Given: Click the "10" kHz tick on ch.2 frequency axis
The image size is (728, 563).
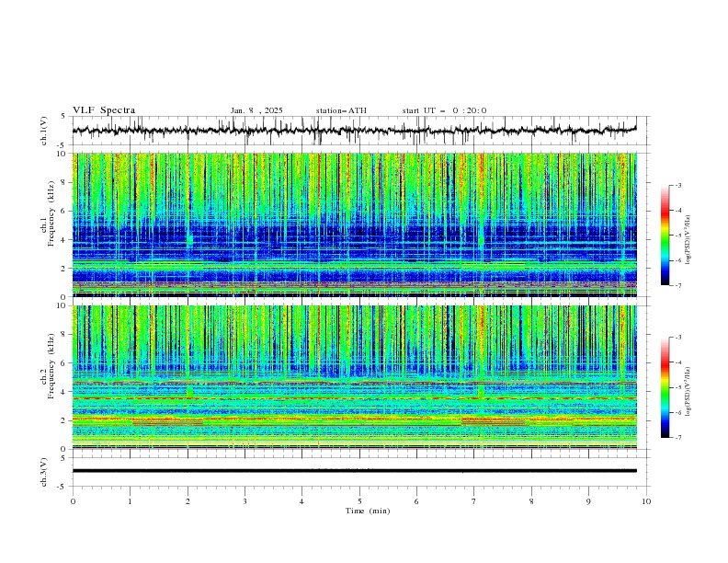Looking at the screenshot, I should pyautogui.click(x=63, y=305).
